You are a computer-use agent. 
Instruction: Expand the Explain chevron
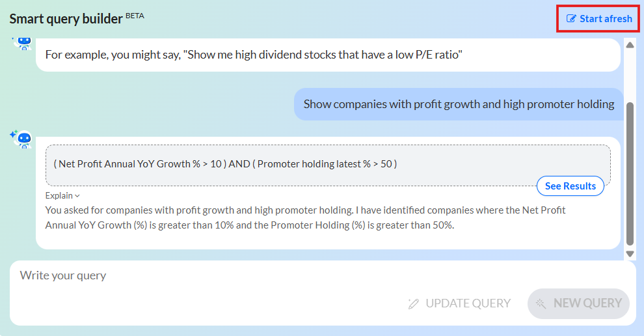(77, 196)
